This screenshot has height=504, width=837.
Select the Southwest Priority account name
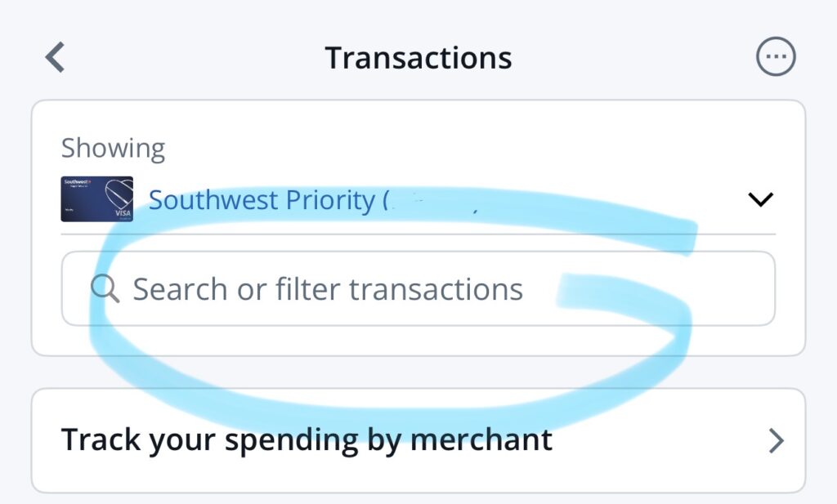[262, 200]
